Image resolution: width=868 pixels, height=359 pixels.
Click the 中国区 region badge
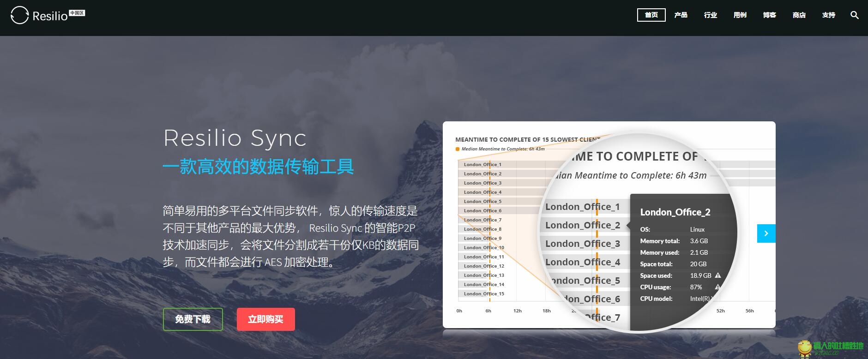[77, 13]
